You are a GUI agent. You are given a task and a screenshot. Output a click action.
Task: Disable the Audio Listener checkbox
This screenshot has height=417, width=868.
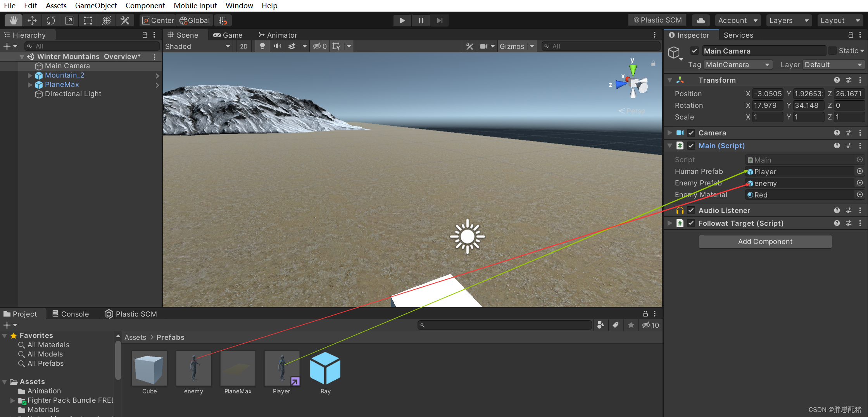[x=691, y=210]
